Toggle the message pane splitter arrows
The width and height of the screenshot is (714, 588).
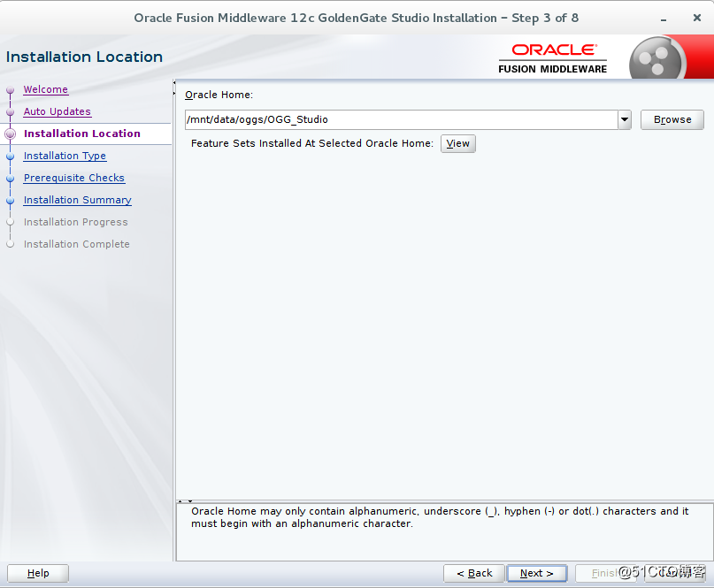click(x=185, y=501)
